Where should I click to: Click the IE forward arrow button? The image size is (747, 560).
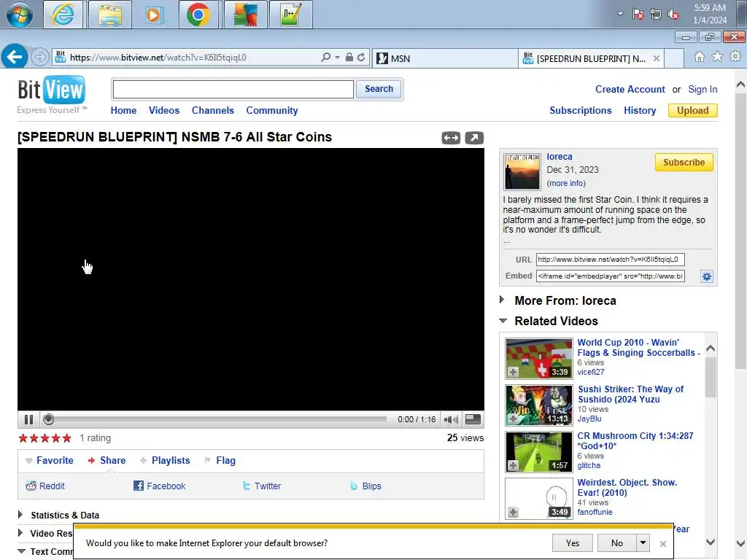pyautogui.click(x=40, y=58)
